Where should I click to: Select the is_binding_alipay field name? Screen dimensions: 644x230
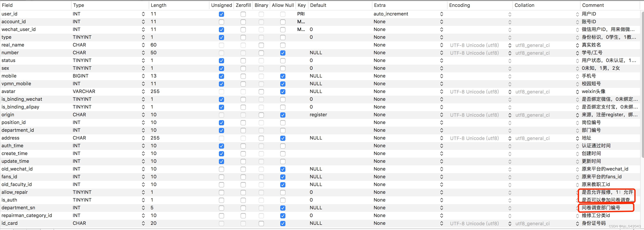20,107
